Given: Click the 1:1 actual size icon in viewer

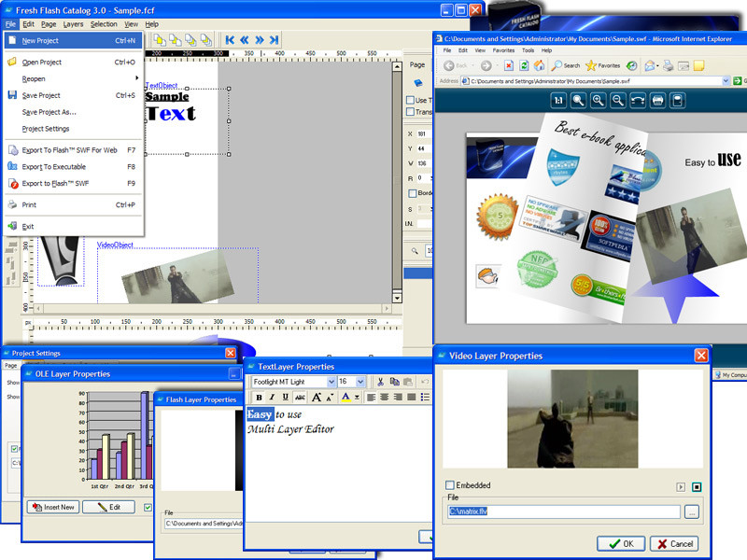Looking at the screenshot, I should click(558, 101).
